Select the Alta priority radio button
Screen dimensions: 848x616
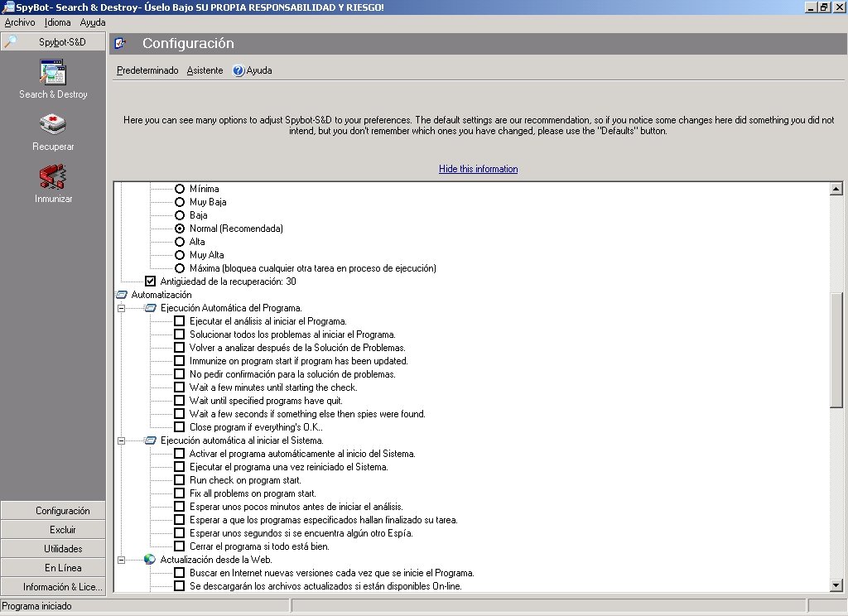(x=180, y=242)
